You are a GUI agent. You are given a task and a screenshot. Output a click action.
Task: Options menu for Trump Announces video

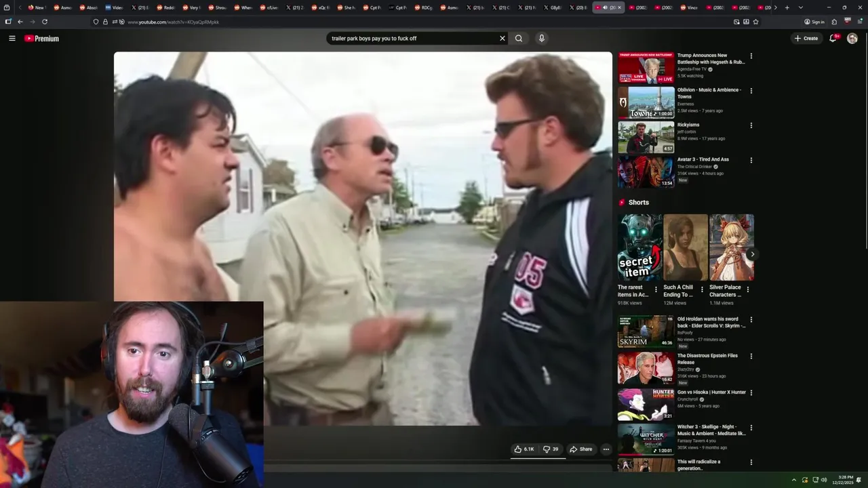(x=751, y=56)
